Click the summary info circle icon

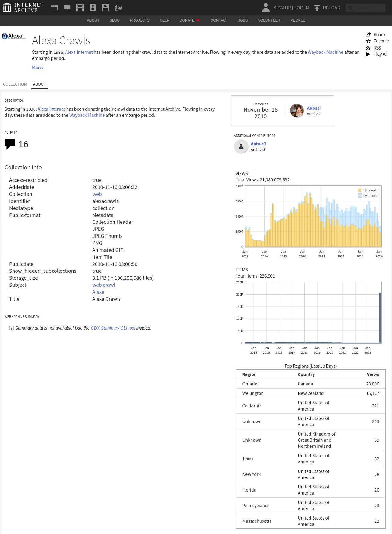pos(12,328)
